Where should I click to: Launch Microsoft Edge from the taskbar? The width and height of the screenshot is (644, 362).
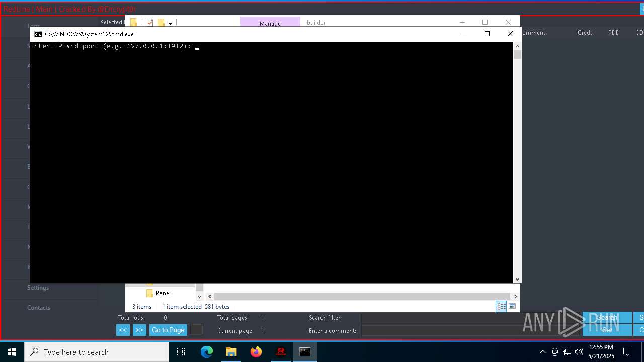click(207, 352)
